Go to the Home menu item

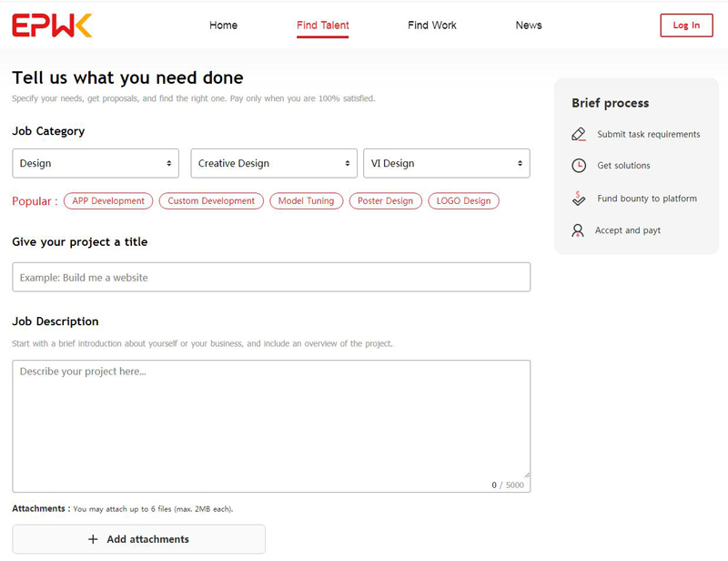tap(223, 25)
